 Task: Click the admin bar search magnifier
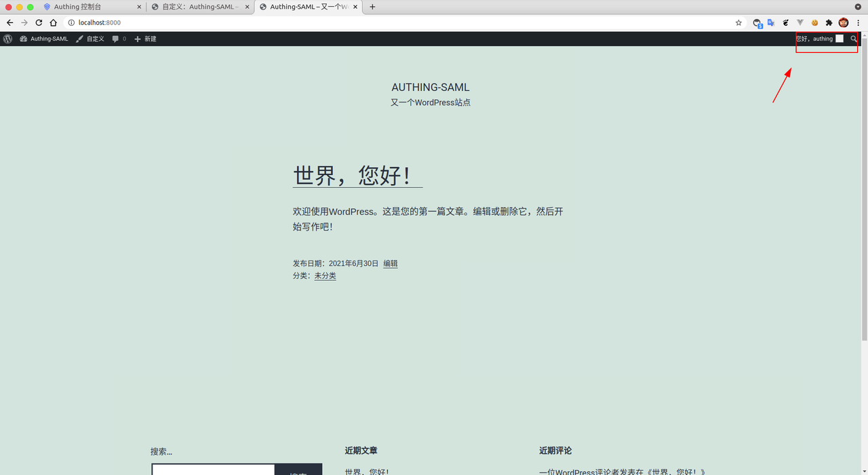tap(854, 39)
